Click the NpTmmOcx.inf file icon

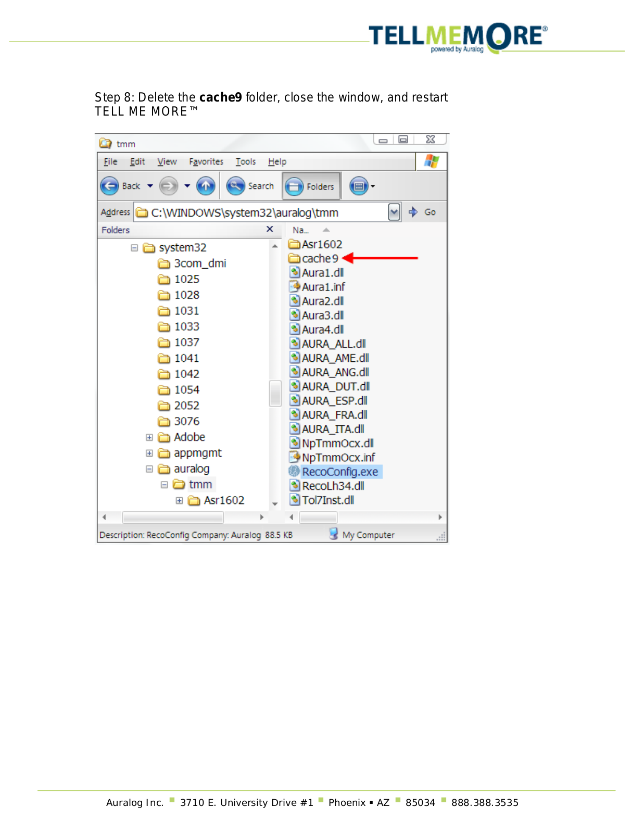click(x=294, y=457)
